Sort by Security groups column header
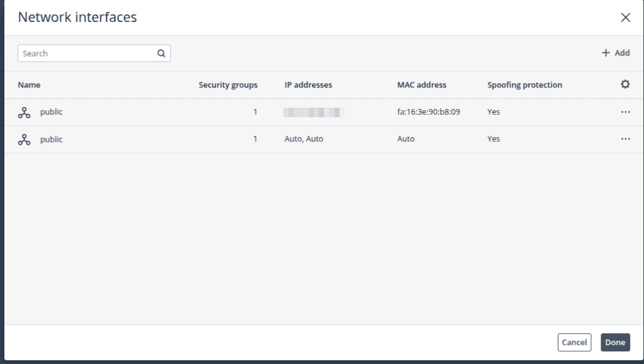The height and width of the screenshot is (364, 644). pos(228,85)
